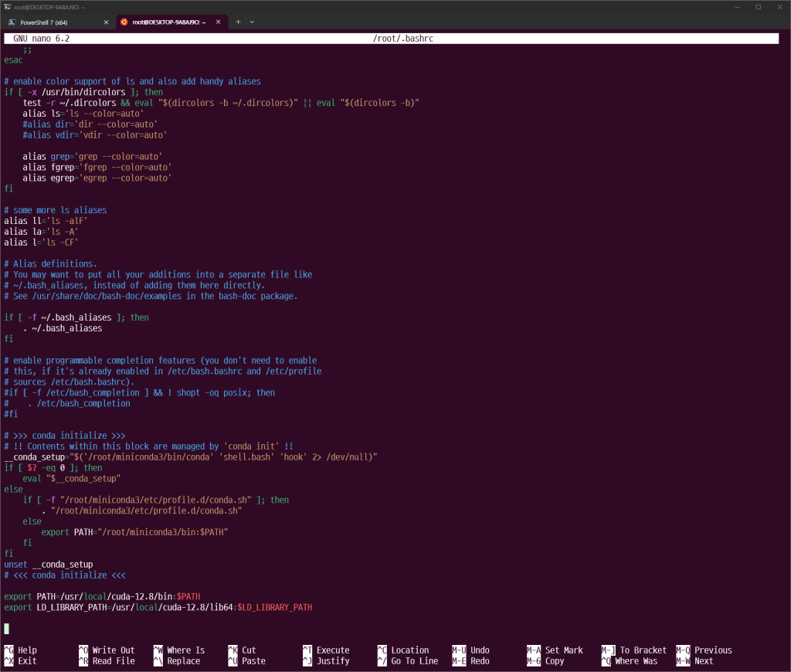
Task: Close the Ubuntu root terminal tab
Action: click(x=218, y=22)
